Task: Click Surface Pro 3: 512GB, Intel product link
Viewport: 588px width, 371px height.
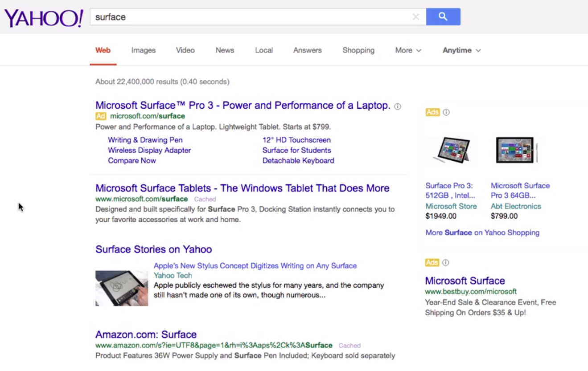Action: [x=450, y=191]
